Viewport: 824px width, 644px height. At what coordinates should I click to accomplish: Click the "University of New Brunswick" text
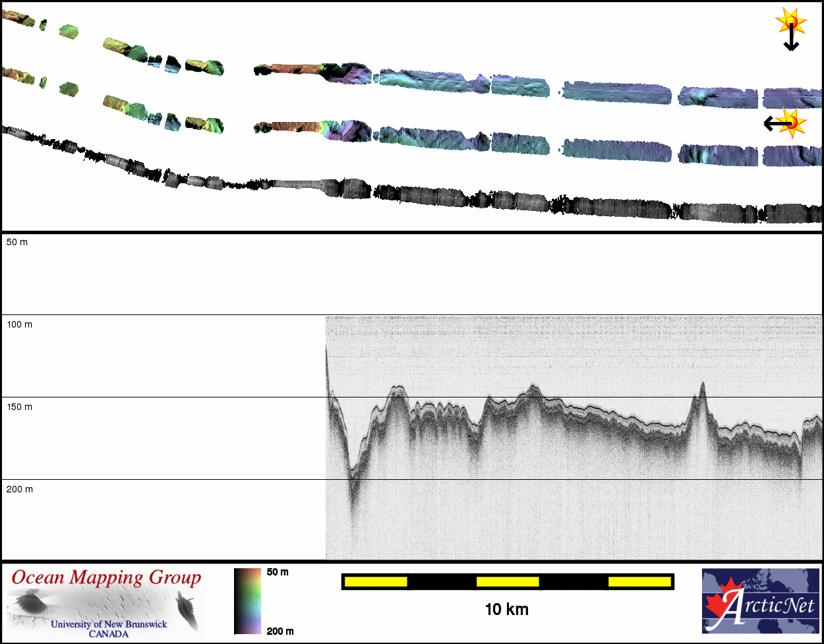[109, 624]
